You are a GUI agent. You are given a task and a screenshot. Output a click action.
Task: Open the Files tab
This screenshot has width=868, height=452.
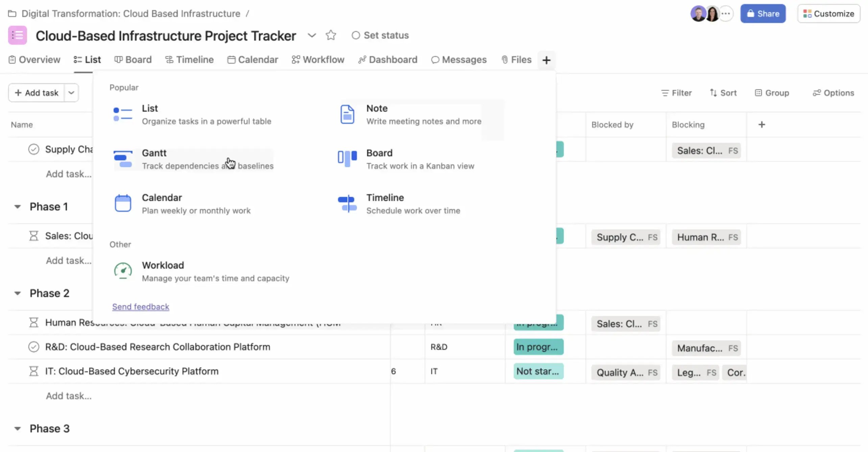[x=516, y=60]
